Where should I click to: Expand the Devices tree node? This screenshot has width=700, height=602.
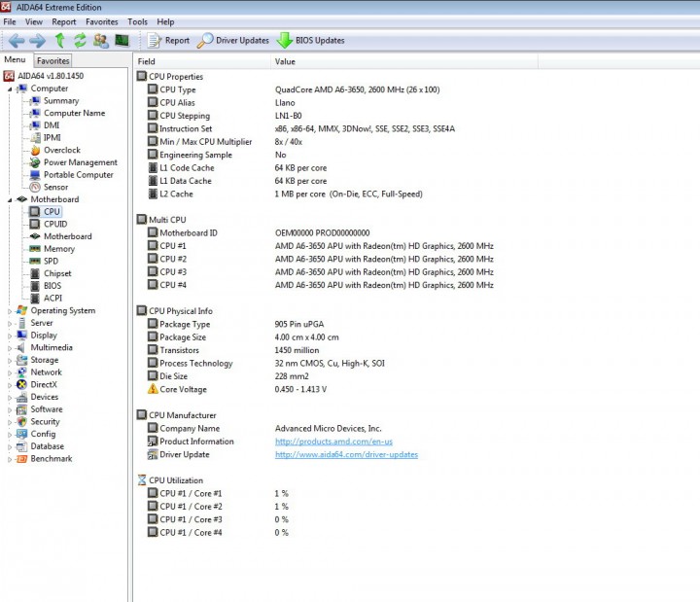pos(10,398)
